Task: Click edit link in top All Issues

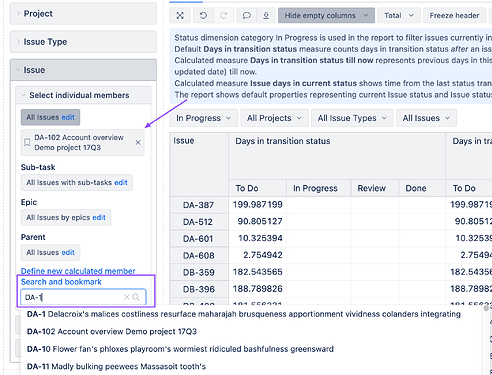Action: click(68, 117)
